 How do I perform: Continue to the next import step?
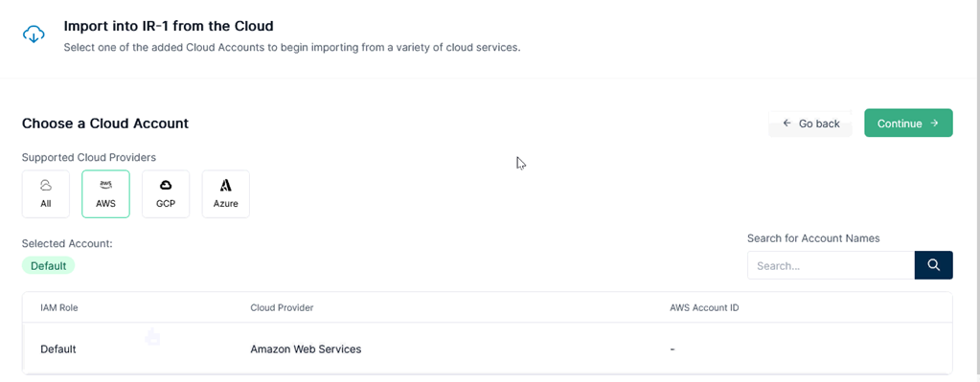[x=908, y=123]
